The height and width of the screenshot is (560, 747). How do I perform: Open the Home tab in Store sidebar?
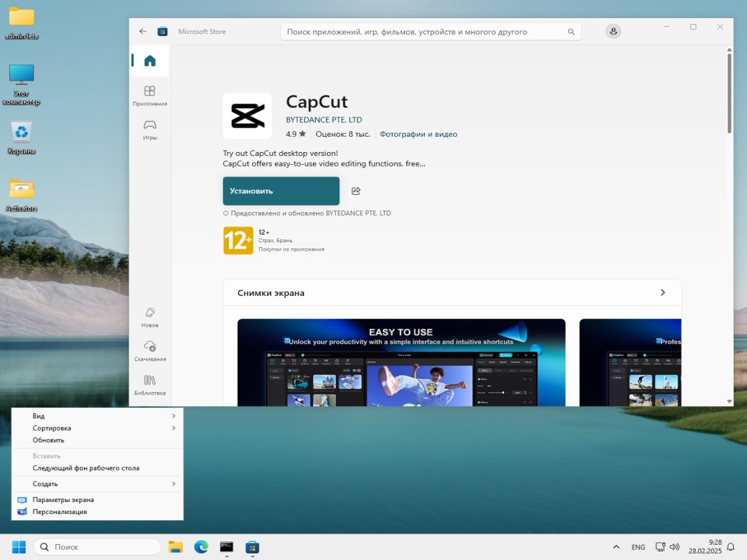pyautogui.click(x=149, y=61)
